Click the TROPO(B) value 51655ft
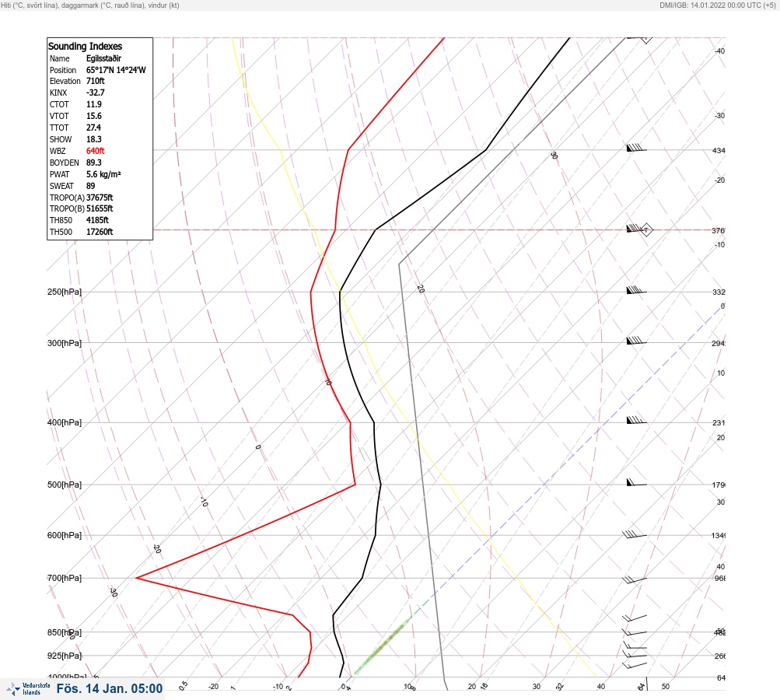 click(100, 208)
